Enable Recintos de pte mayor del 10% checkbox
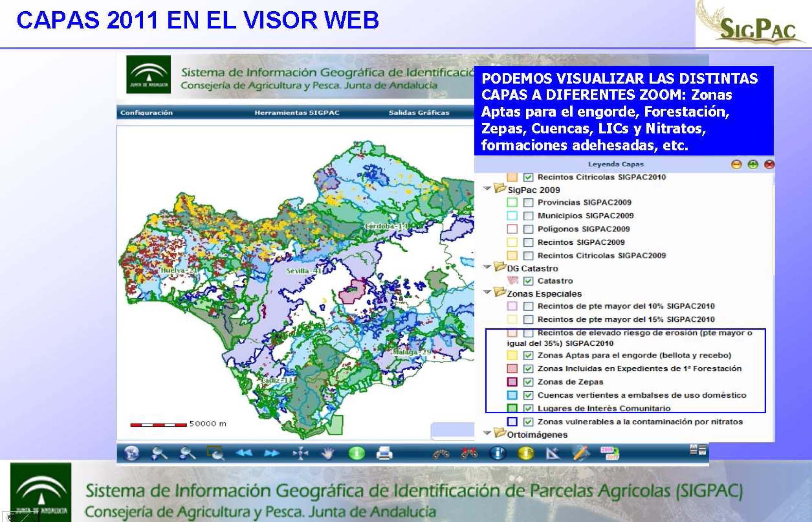 pos(528,306)
